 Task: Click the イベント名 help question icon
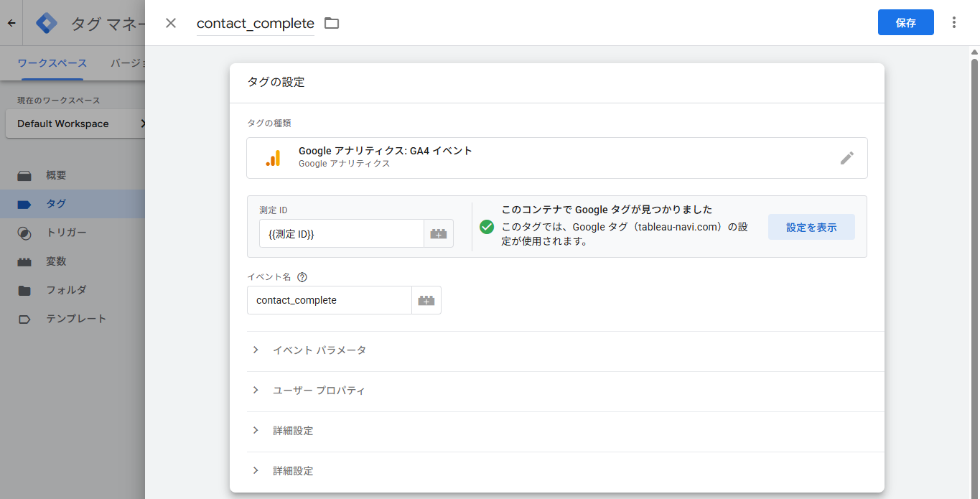click(302, 277)
